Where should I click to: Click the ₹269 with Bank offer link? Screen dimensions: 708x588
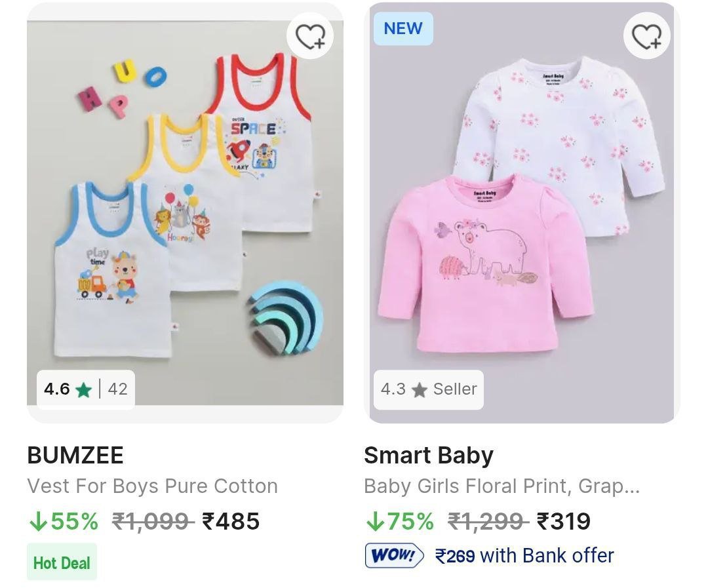pyautogui.click(x=521, y=556)
